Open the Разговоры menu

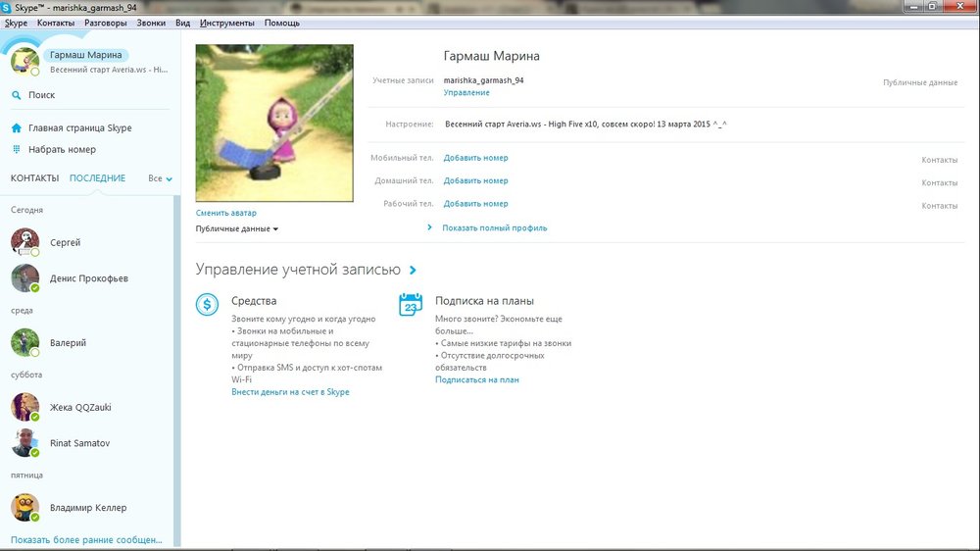coord(106,24)
